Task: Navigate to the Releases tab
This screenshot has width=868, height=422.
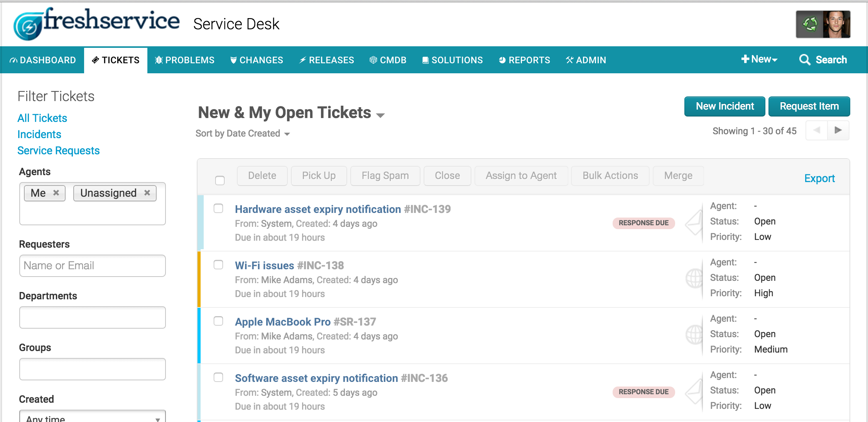Action: pos(327,60)
